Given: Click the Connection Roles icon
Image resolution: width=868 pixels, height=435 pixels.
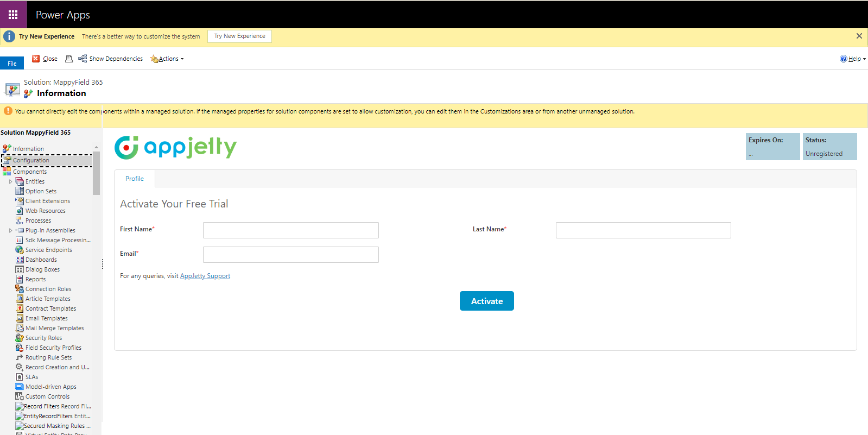Looking at the screenshot, I should 20,289.
